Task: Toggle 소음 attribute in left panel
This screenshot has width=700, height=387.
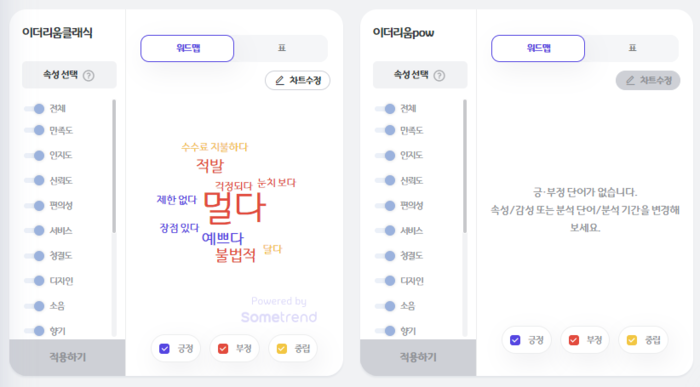Action: (x=35, y=306)
